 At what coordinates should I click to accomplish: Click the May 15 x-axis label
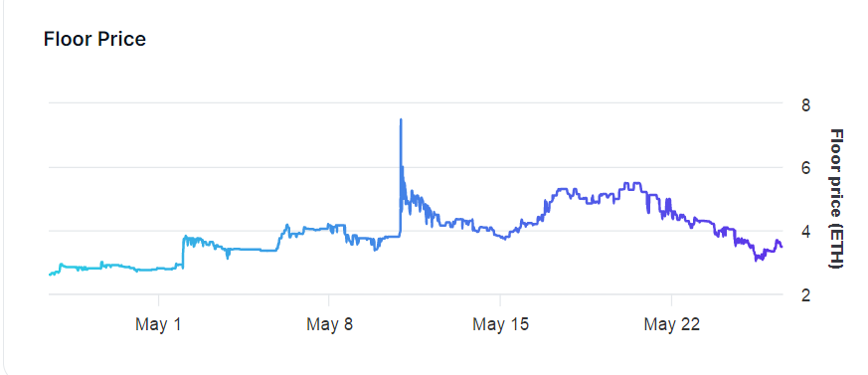click(x=500, y=324)
